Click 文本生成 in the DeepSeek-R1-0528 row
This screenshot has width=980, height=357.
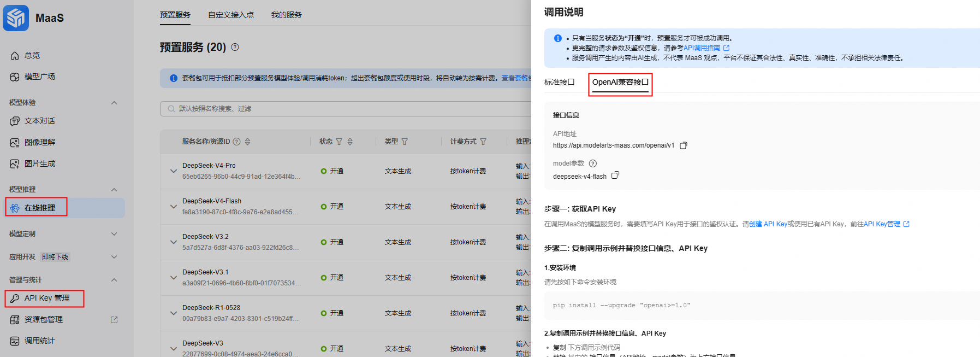point(398,313)
